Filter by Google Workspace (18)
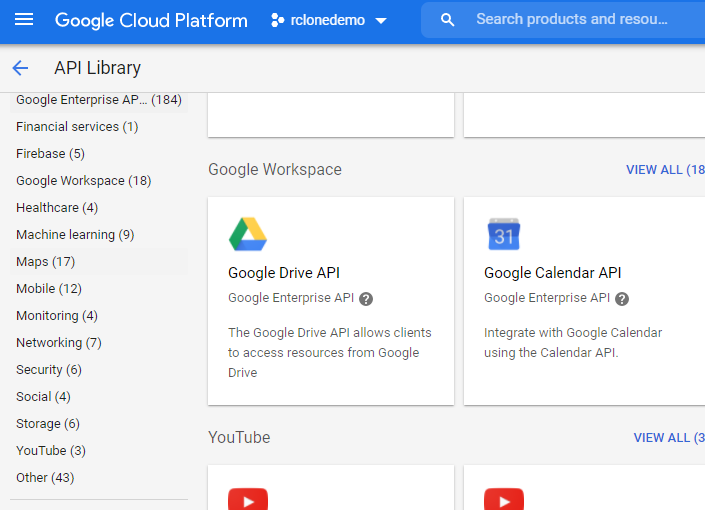Image resolution: width=705 pixels, height=510 pixels. [x=84, y=181]
